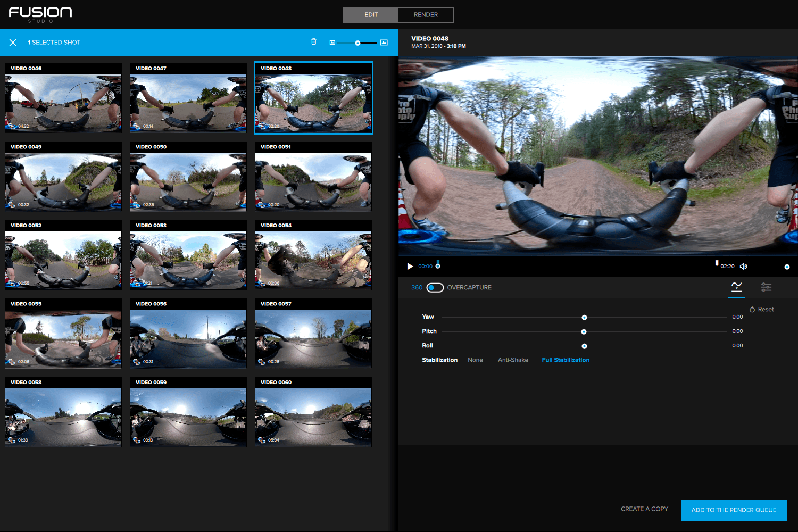Select the VIDEO 0058 thumbnail
Screen dimensions: 798x532
pyautogui.click(x=63, y=411)
